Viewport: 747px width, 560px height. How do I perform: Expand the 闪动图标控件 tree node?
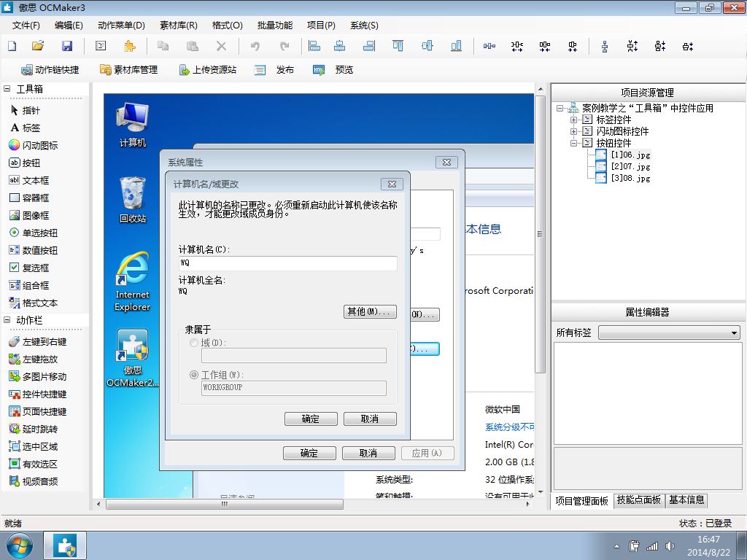click(x=573, y=131)
